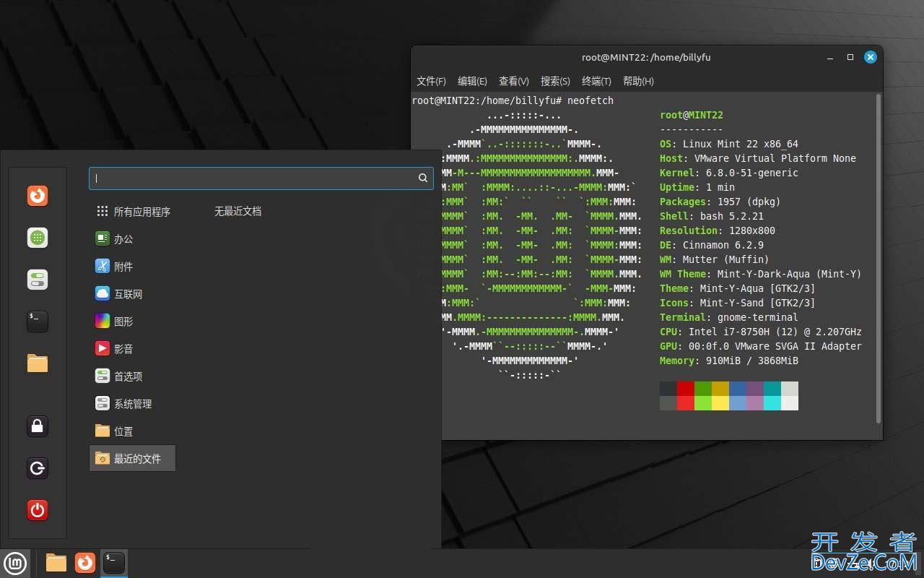This screenshot has width=924, height=578.
Task: Open the 搜索(S) menu in terminal
Action: pyautogui.click(x=555, y=81)
